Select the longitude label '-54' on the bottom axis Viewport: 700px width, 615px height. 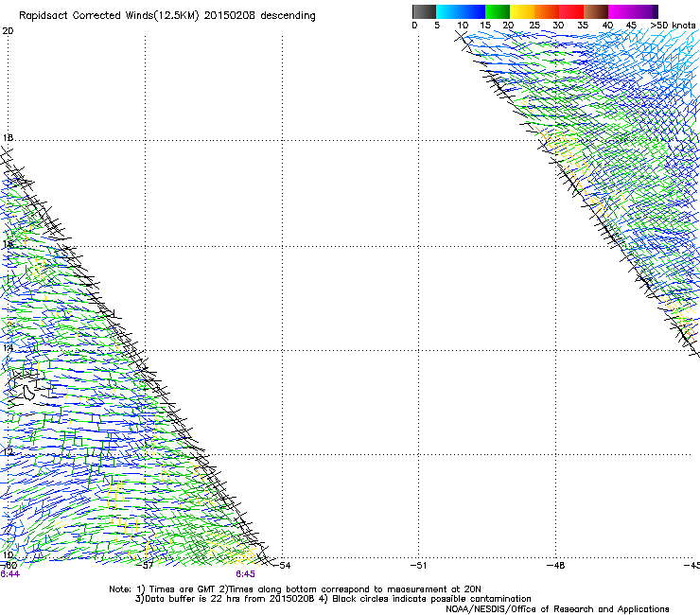[282, 566]
